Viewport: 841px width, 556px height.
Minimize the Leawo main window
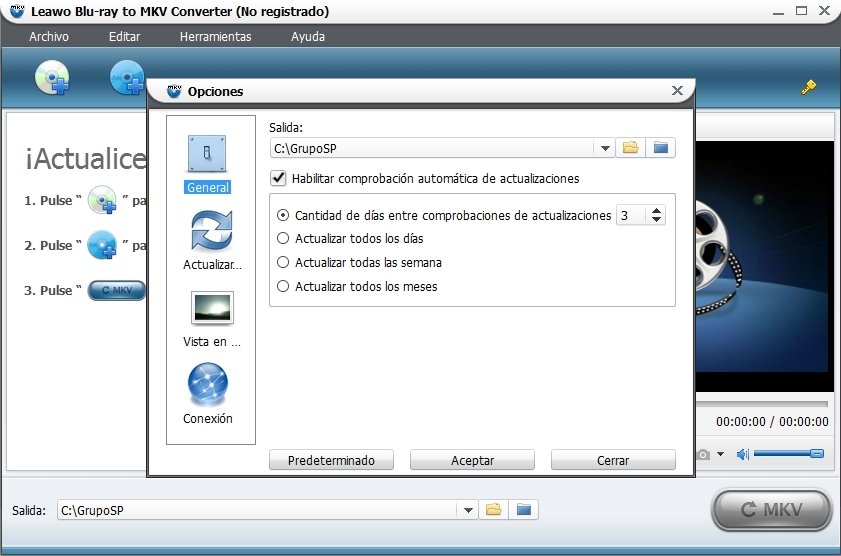point(778,12)
